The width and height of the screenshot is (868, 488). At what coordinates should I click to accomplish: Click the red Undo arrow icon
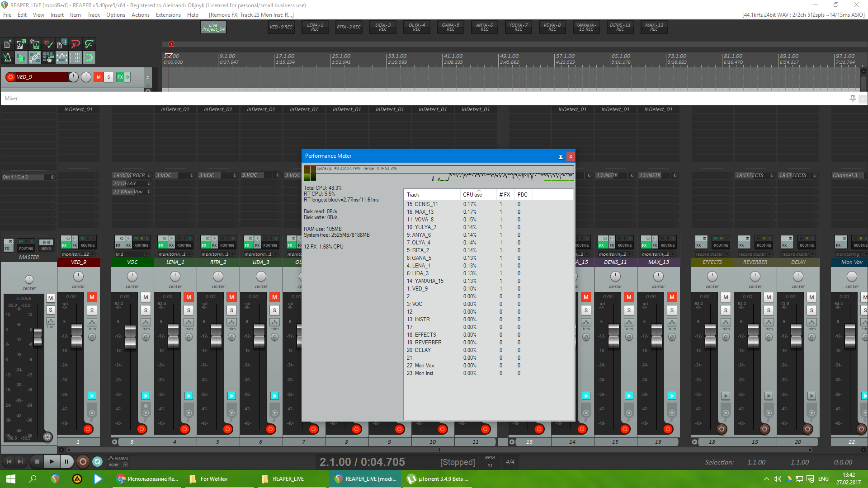[75, 44]
